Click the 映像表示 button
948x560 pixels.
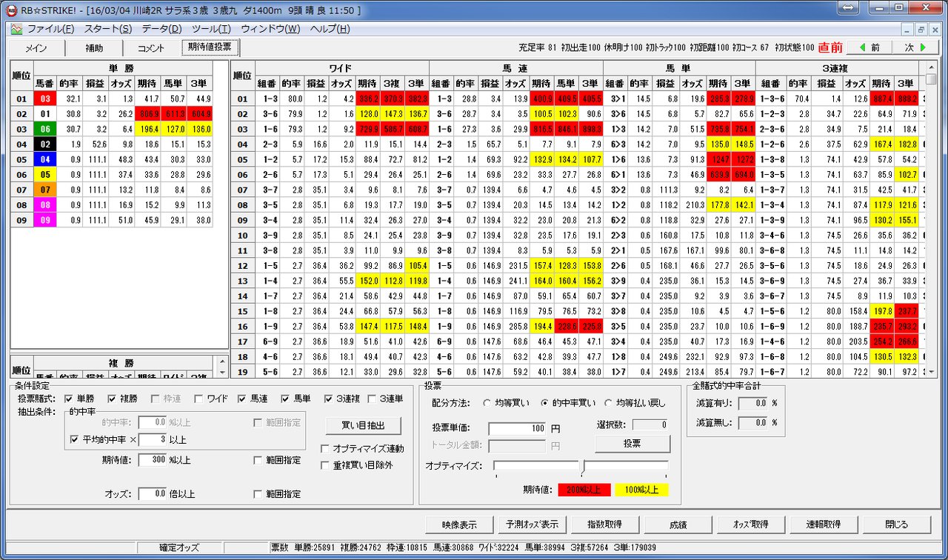[460, 524]
